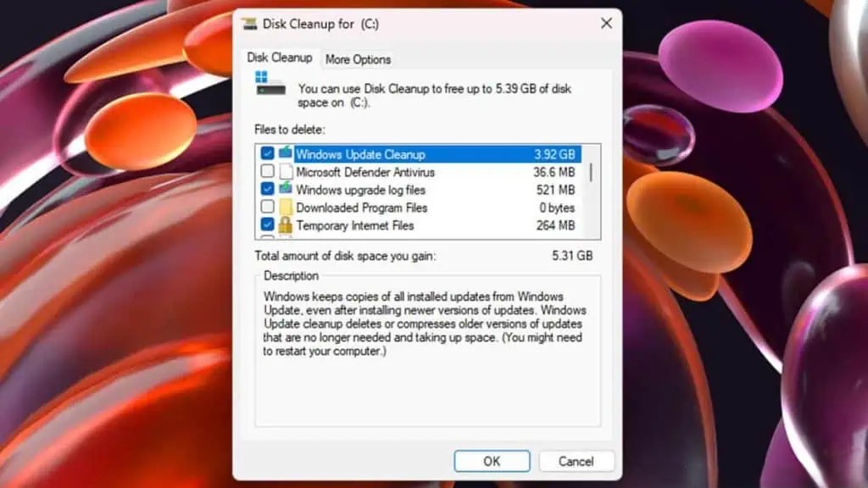Check the Microsoft Defender Antivirus checkbox
The image size is (868, 488).
tap(267, 171)
